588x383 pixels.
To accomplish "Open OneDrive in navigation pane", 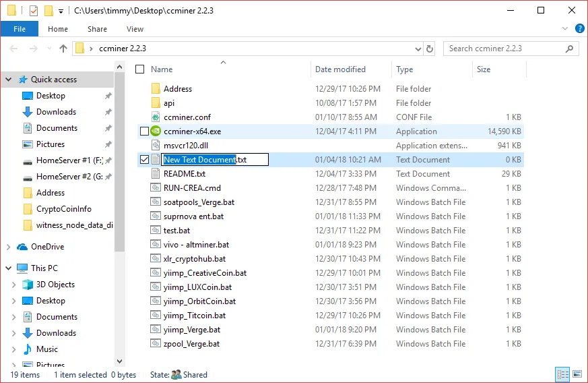I will [x=48, y=247].
